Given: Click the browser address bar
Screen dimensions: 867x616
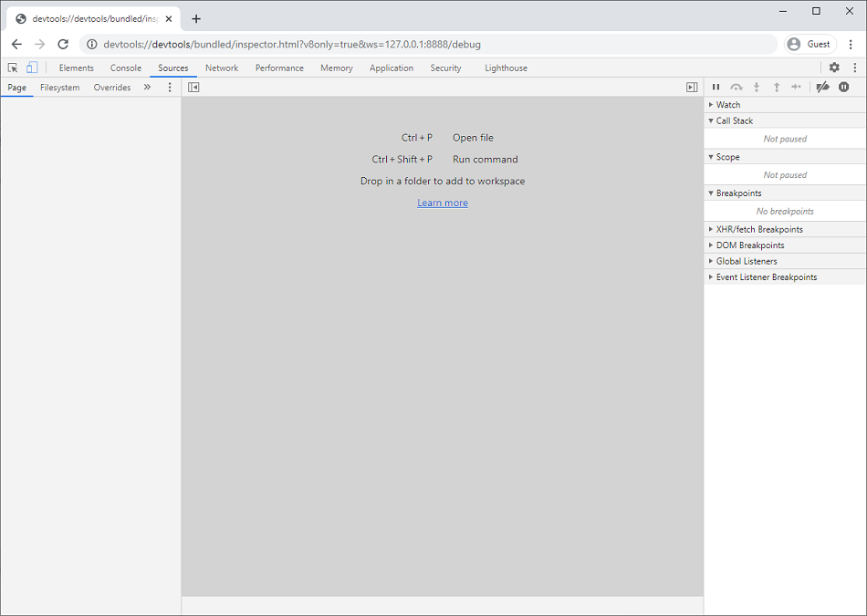Looking at the screenshot, I should pyautogui.click(x=429, y=44).
